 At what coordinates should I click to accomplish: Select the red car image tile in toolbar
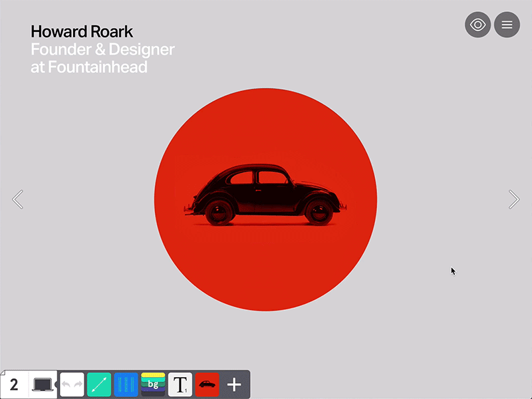coord(207,384)
